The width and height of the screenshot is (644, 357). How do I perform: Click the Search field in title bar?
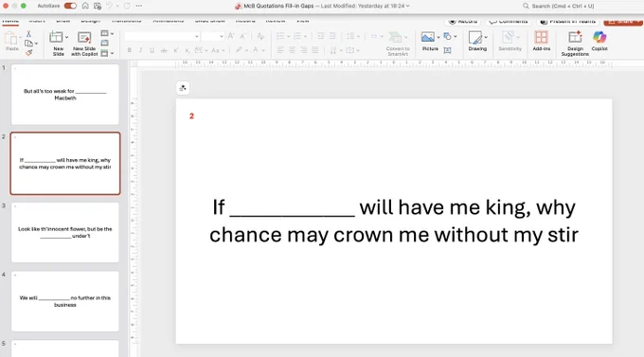(559, 6)
